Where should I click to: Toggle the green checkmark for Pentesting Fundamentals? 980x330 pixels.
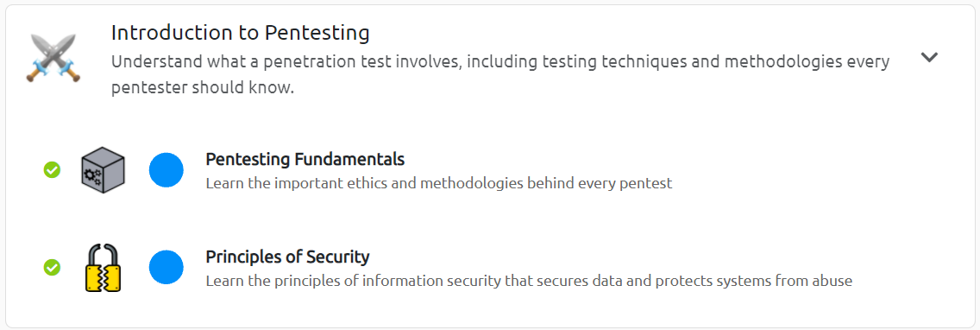tap(52, 169)
